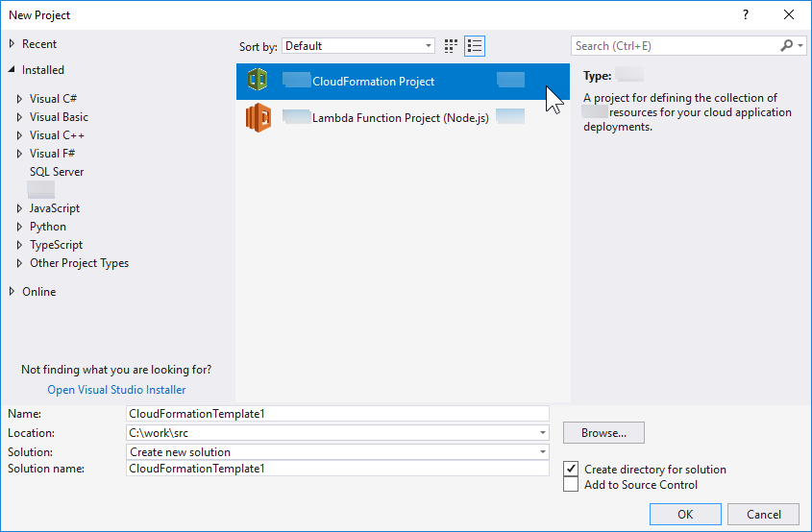Select the Python category
Image resolution: width=812 pixels, height=532 pixels.
[48, 227]
